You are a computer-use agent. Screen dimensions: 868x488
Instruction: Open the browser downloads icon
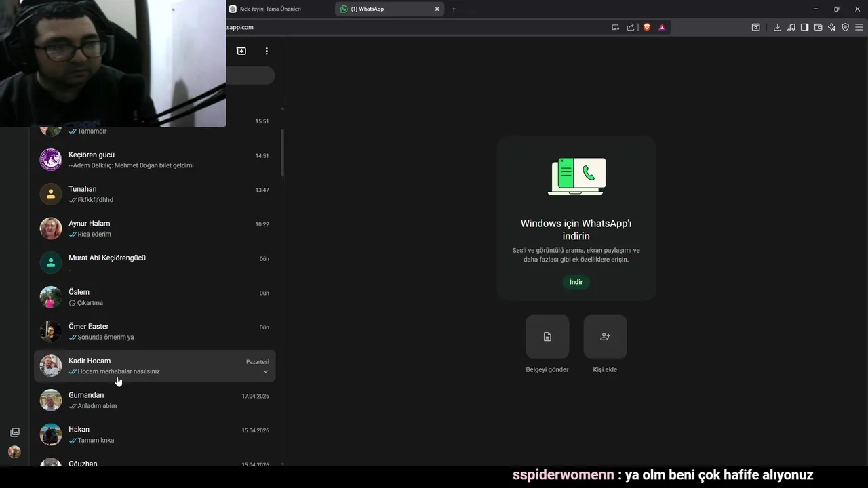[777, 27]
